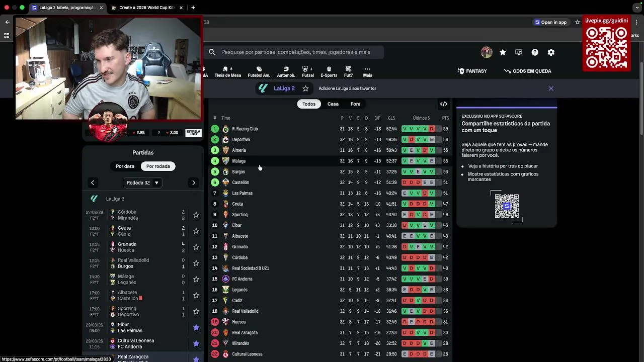
Task: Click the search magnifier icon
Action: pyautogui.click(x=212, y=52)
